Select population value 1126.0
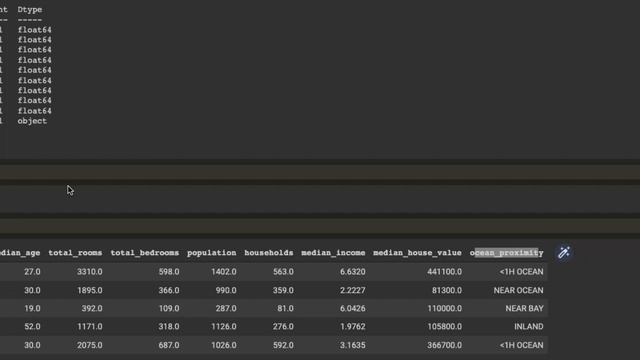The image size is (640, 360). point(224,327)
